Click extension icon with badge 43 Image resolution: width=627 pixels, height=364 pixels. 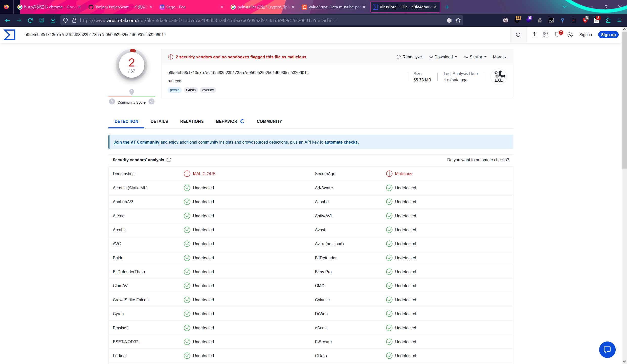coord(517,20)
